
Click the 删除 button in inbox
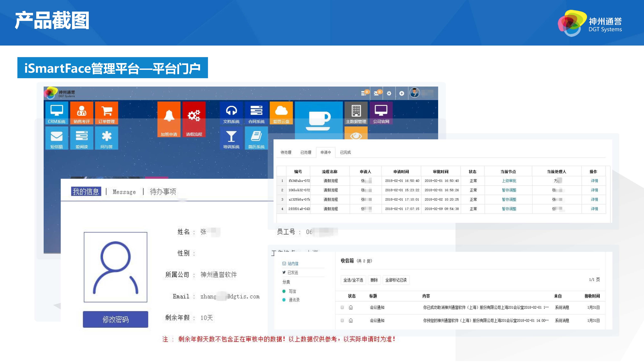pos(374,280)
